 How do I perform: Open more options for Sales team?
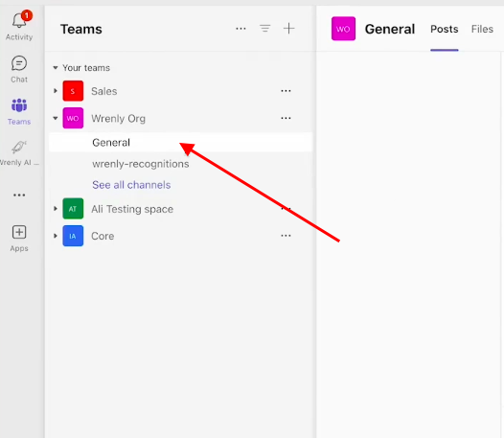coord(286,91)
